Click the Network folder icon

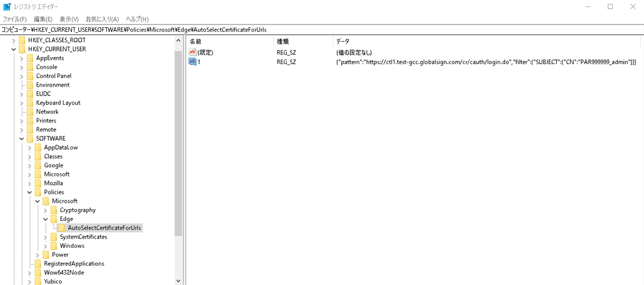point(30,112)
